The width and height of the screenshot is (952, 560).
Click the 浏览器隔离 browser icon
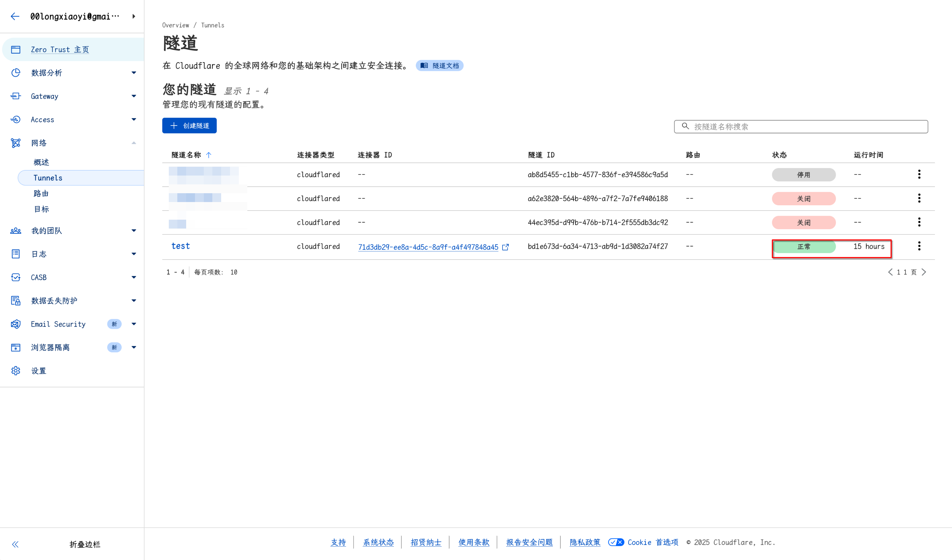pyautogui.click(x=15, y=348)
